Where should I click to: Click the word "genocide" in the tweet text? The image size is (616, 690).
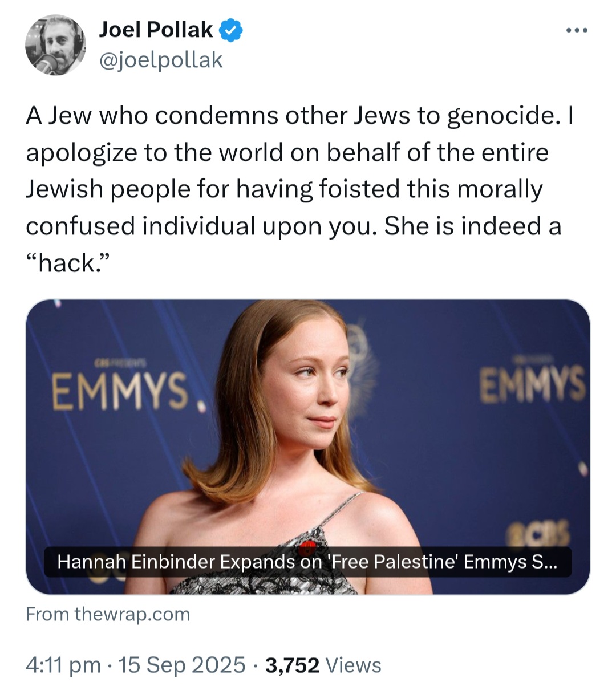(500, 116)
